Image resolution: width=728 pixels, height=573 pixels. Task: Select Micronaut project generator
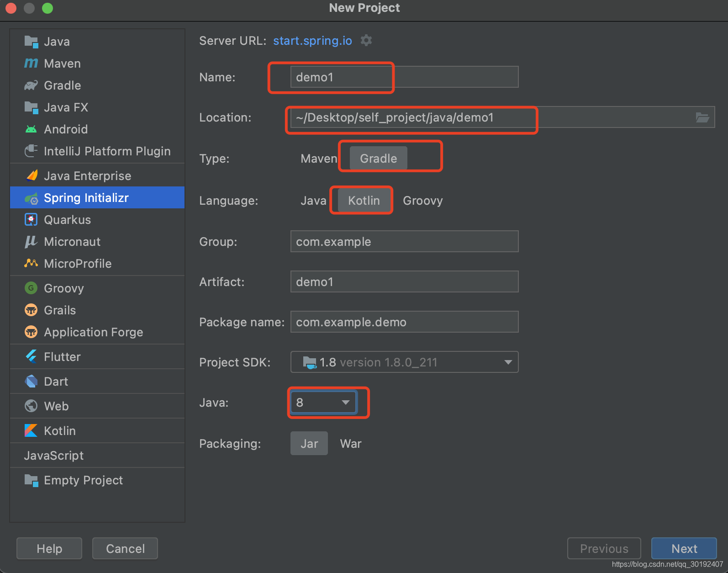pyautogui.click(x=97, y=242)
